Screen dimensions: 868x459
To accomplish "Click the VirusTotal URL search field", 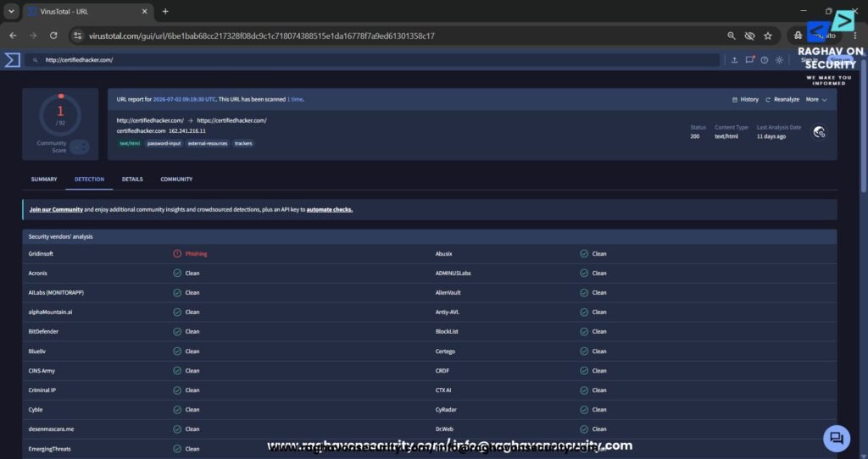I will pyautogui.click(x=372, y=60).
